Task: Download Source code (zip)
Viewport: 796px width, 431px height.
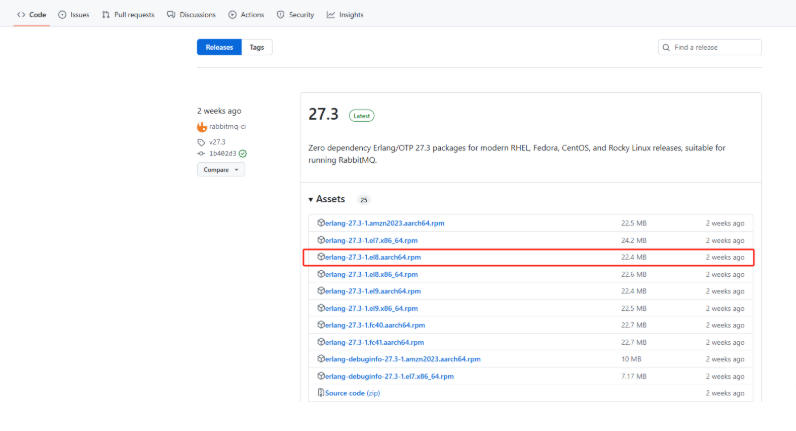Action: tap(352, 393)
